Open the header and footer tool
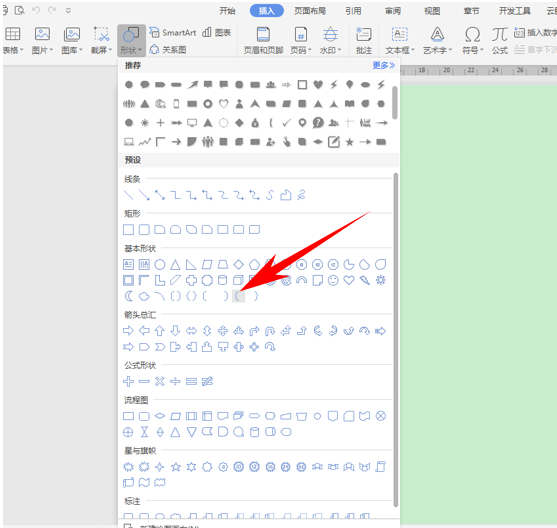 coord(263,41)
